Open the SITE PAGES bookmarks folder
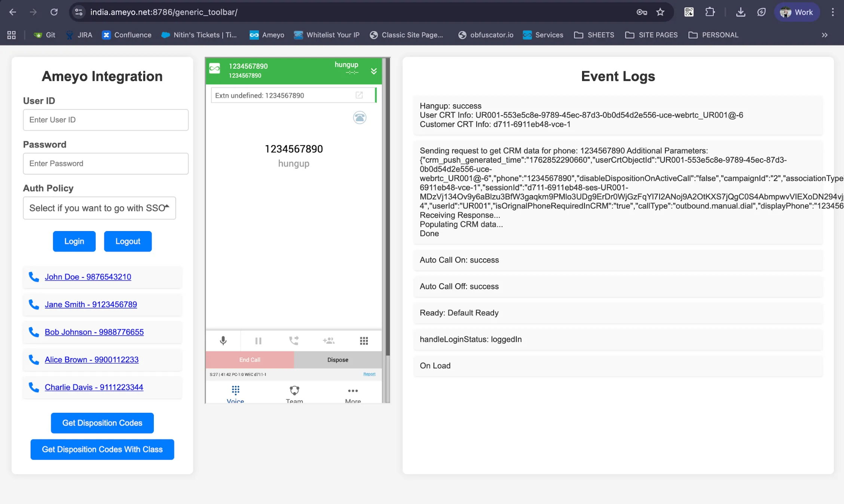Image resolution: width=844 pixels, height=504 pixels. point(651,35)
